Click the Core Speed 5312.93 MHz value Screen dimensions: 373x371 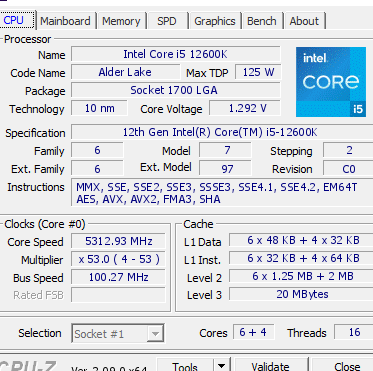point(118,241)
